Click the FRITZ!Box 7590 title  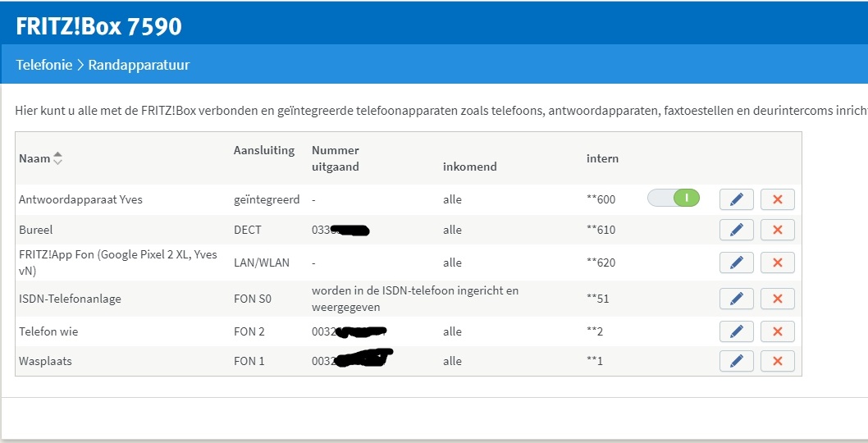(98, 26)
